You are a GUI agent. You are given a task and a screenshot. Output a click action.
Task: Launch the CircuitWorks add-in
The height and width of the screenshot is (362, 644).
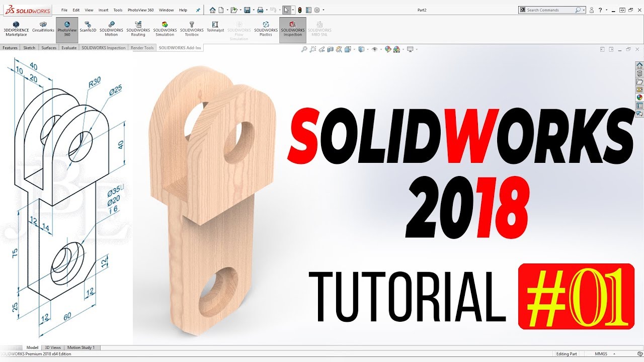[x=43, y=27]
